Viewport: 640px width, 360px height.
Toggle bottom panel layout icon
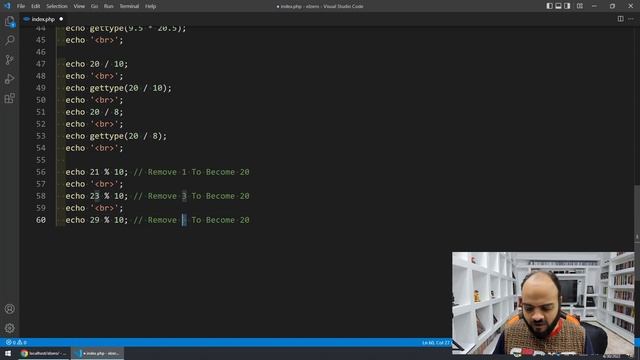click(558, 6)
